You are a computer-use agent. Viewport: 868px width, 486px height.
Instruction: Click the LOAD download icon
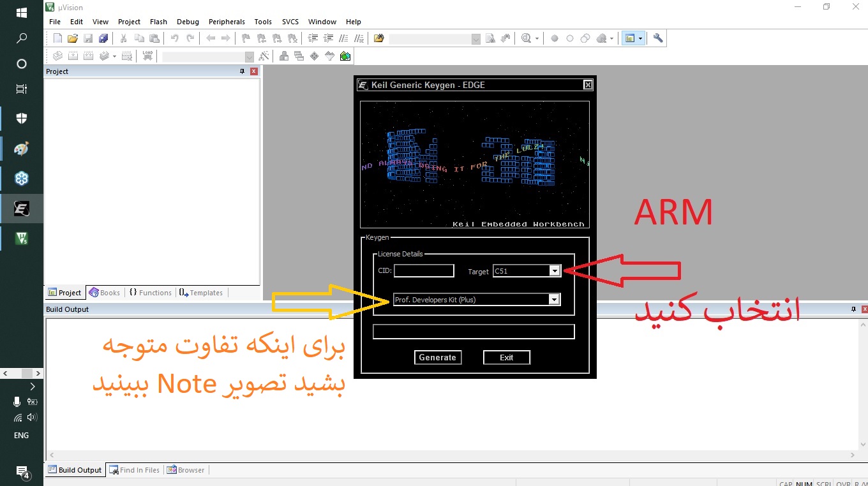point(147,56)
